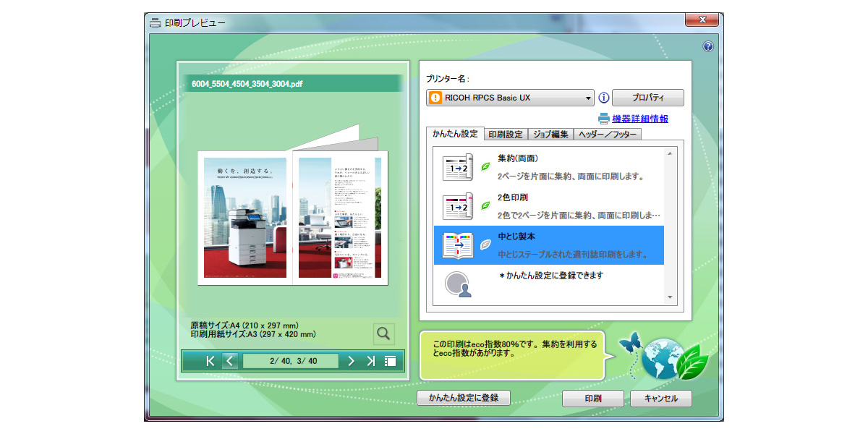Open the RICOH RPCS Basic UX printer dropdown
This screenshot has width=868, height=434.
[589, 98]
